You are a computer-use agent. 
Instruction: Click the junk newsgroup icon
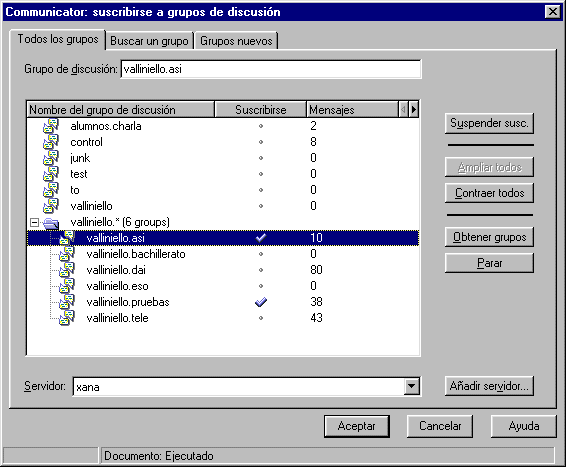click(x=51, y=158)
